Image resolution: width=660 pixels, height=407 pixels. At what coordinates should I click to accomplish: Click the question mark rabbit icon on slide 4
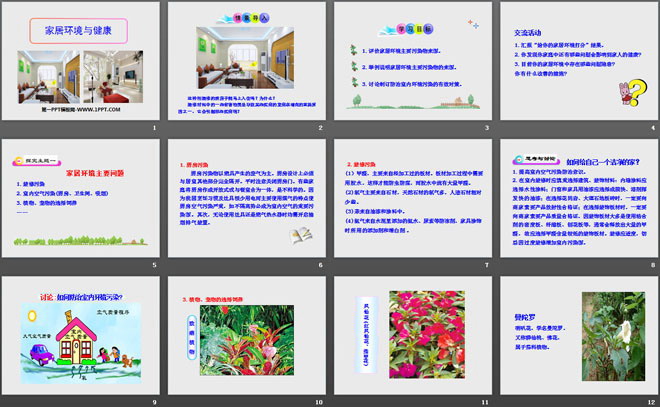pyautogui.click(x=633, y=93)
